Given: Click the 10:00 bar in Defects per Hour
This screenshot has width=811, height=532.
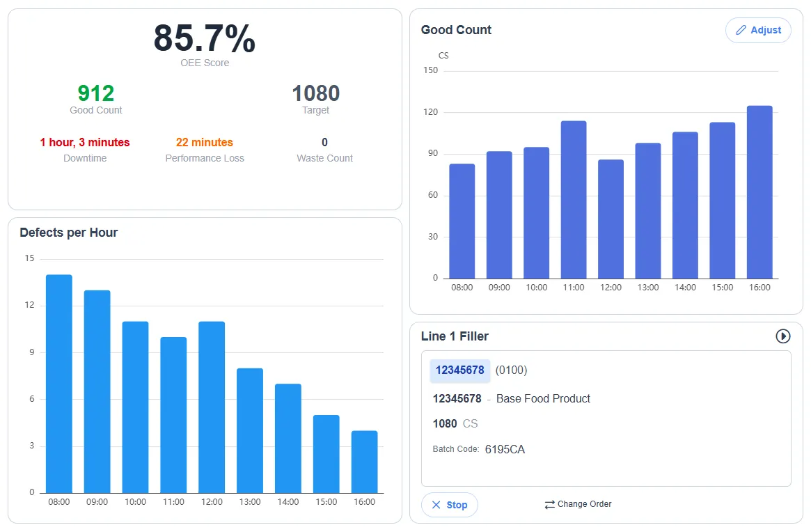Looking at the screenshot, I should point(136,407).
